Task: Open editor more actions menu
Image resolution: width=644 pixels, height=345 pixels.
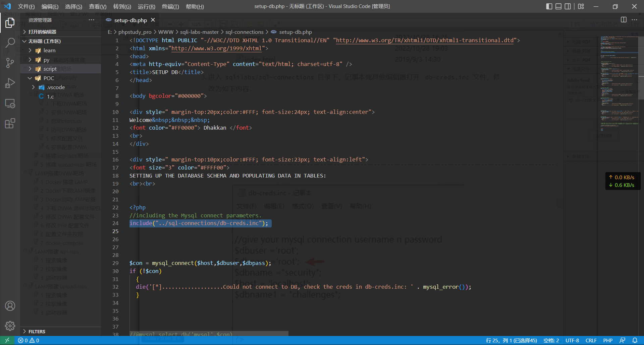Action: click(634, 20)
